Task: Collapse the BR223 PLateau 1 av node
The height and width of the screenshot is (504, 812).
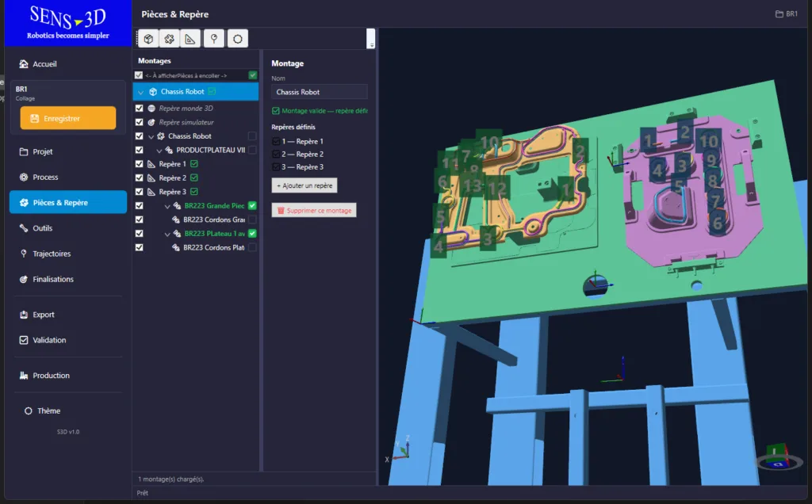Action: (x=167, y=234)
